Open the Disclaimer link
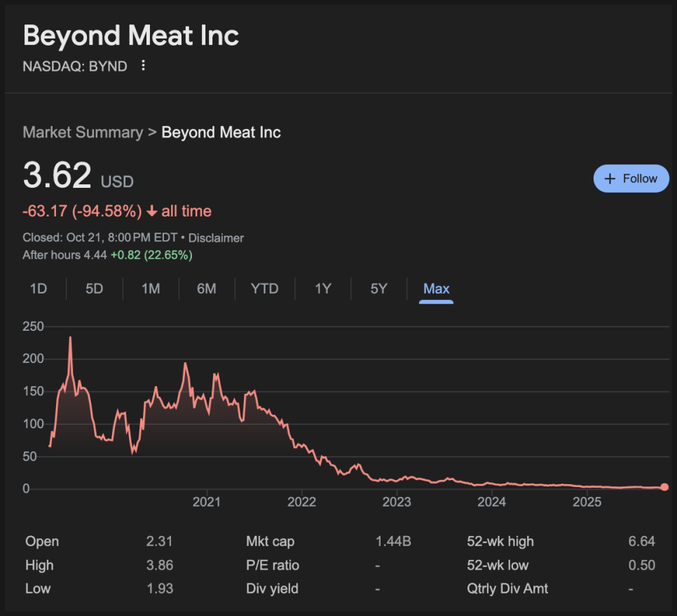This screenshot has width=677, height=616. [x=216, y=238]
